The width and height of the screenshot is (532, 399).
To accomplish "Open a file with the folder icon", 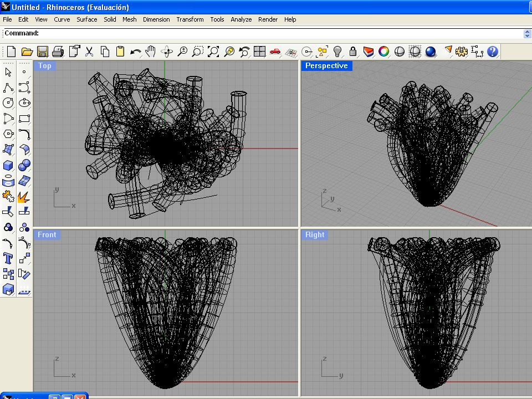I will (27, 52).
